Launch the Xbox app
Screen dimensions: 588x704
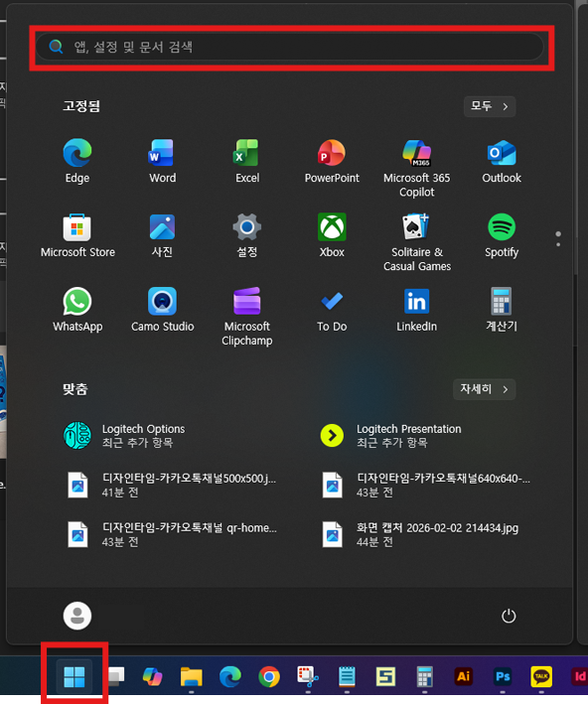[332, 235]
